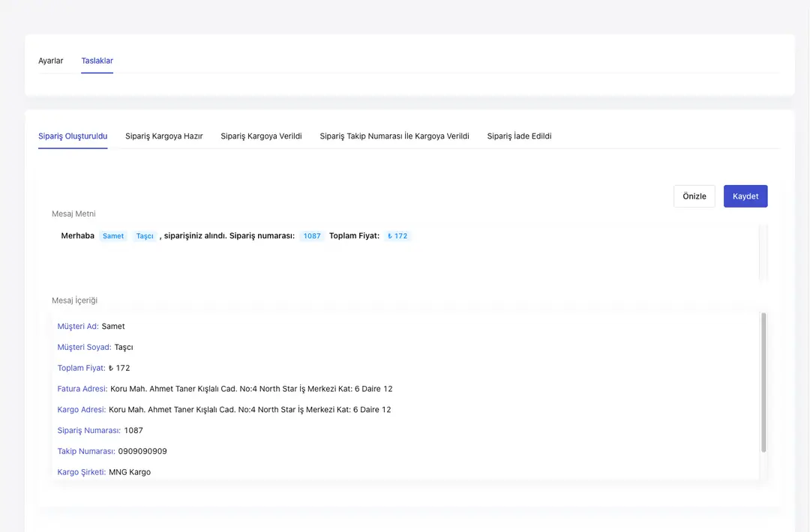Insert the Müşteri Ad variable
Image resolution: width=810 pixels, height=532 pixels.
click(x=78, y=327)
